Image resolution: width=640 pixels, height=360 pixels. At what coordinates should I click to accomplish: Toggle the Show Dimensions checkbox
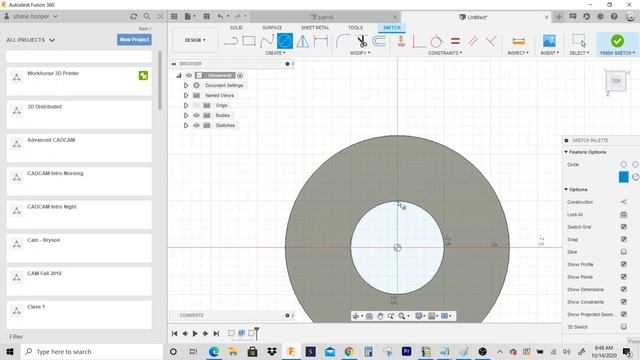point(624,289)
